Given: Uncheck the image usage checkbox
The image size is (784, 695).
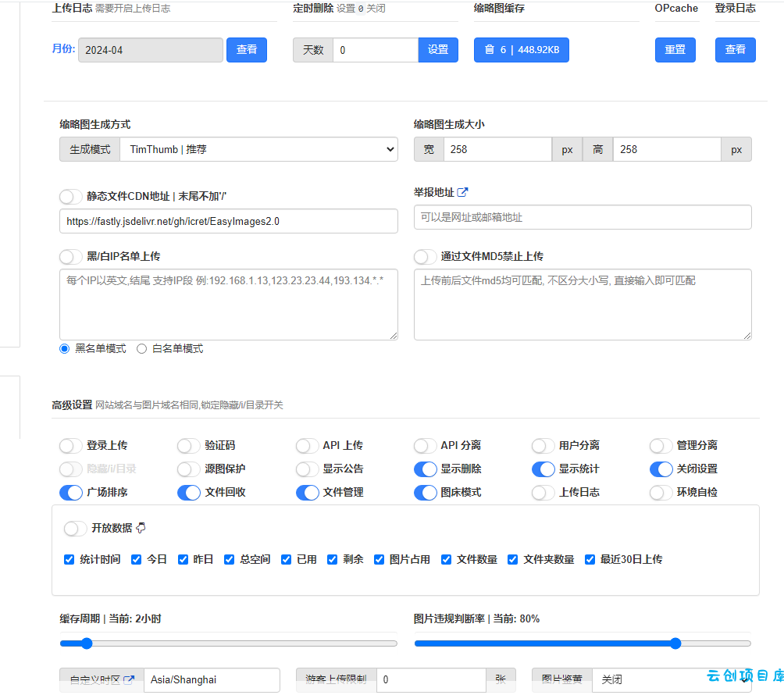Looking at the screenshot, I should pyautogui.click(x=379, y=559).
